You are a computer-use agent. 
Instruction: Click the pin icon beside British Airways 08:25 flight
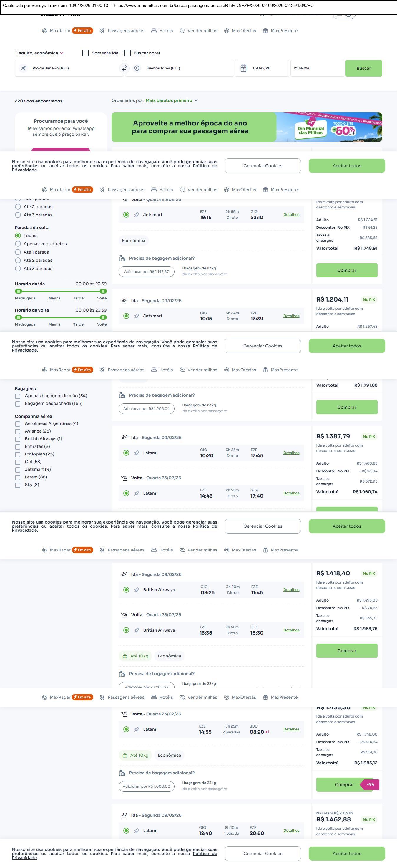pos(136,590)
